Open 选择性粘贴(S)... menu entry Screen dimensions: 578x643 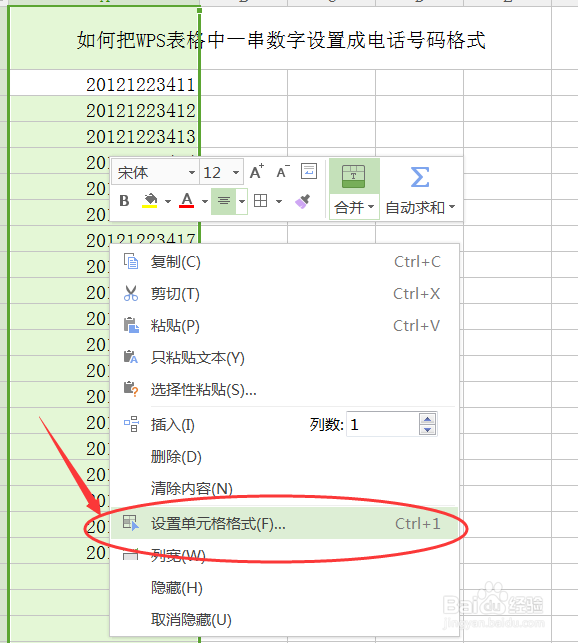coord(284,390)
